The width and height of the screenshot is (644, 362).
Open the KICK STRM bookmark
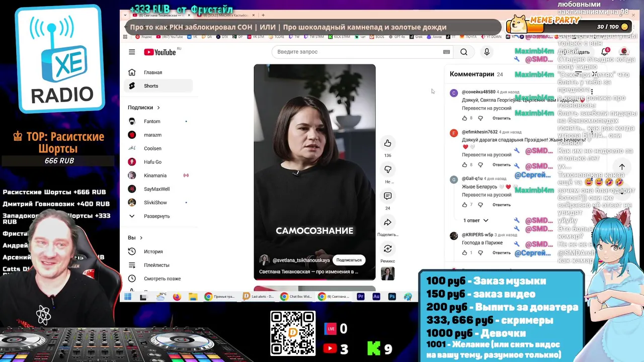coord(338,37)
